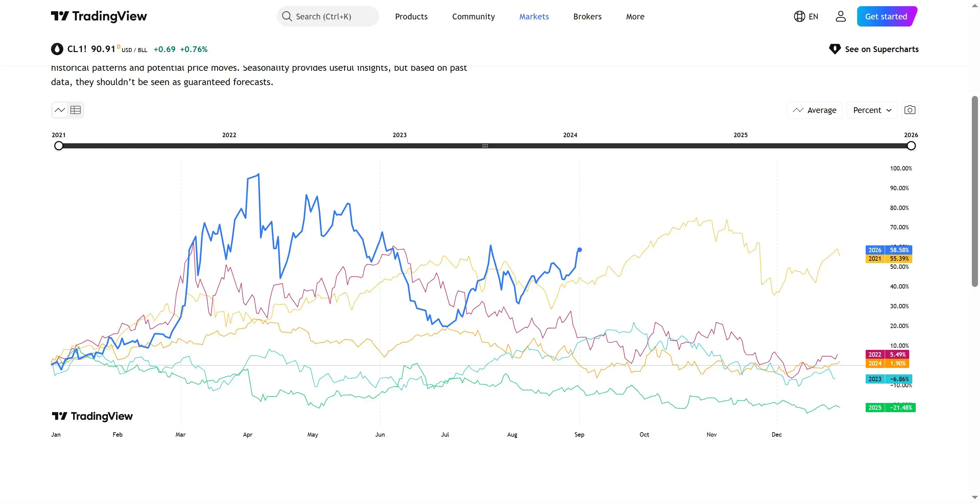Click the crude oil drop symbol icon
Viewport: 980px width, 503px height.
point(57,49)
